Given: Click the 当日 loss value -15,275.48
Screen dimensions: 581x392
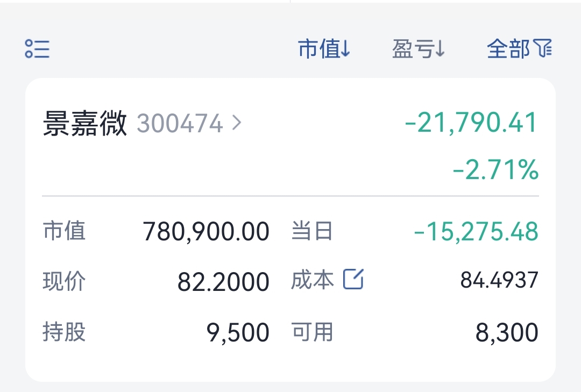Looking at the screenshot, I should pos(476,232).
